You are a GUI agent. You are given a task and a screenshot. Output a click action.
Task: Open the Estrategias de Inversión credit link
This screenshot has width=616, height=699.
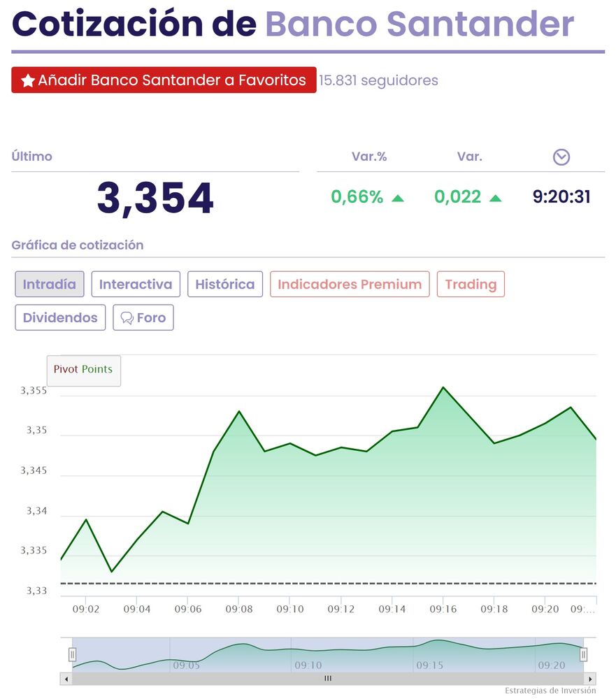(550, 691)
